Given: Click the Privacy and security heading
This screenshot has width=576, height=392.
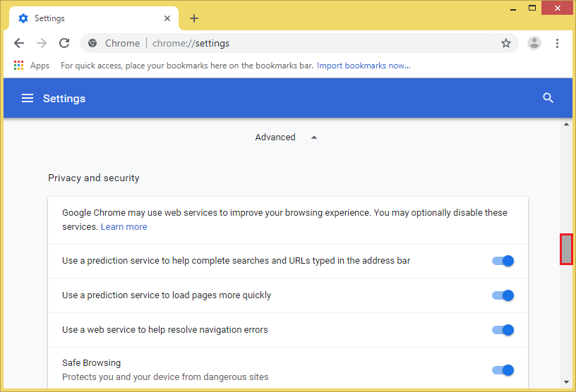Looking at the screenshot, I should (x=94, y=178).
